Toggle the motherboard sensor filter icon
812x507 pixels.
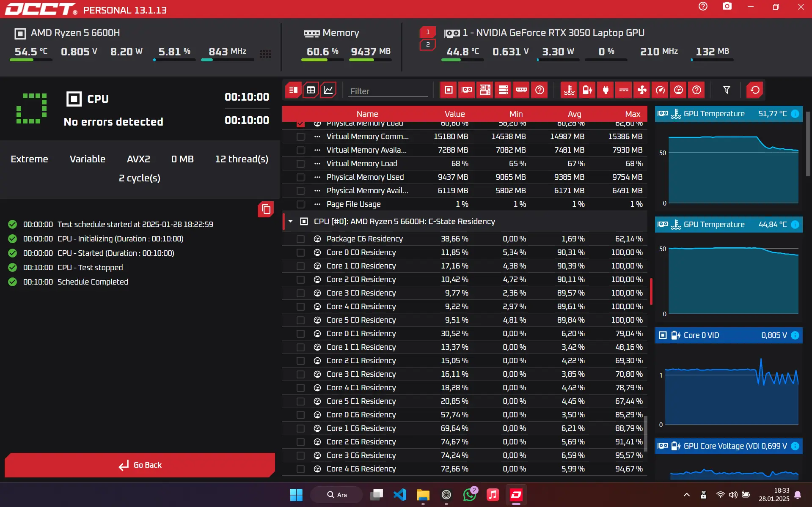tap(485, 90)
